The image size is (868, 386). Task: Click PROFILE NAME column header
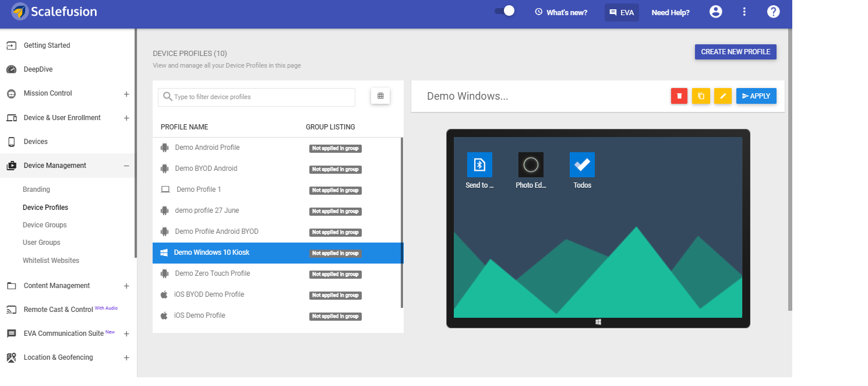(x=184, y=127)
